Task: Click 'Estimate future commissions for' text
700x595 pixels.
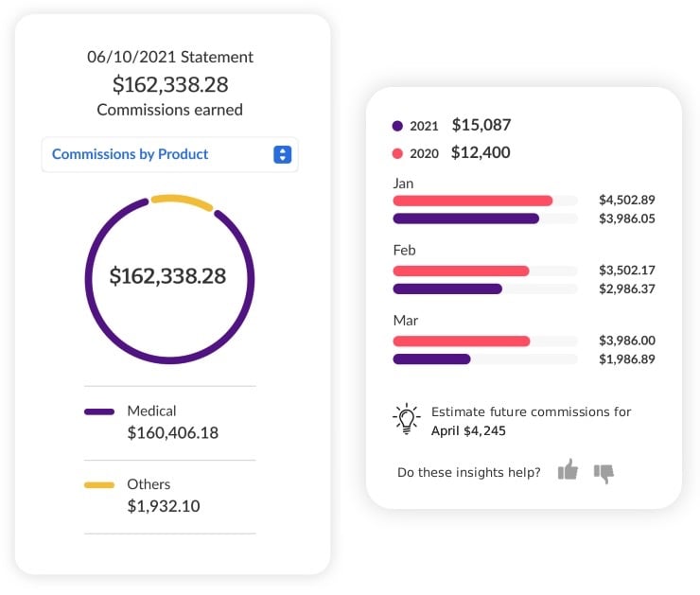Action: point(532,411)
